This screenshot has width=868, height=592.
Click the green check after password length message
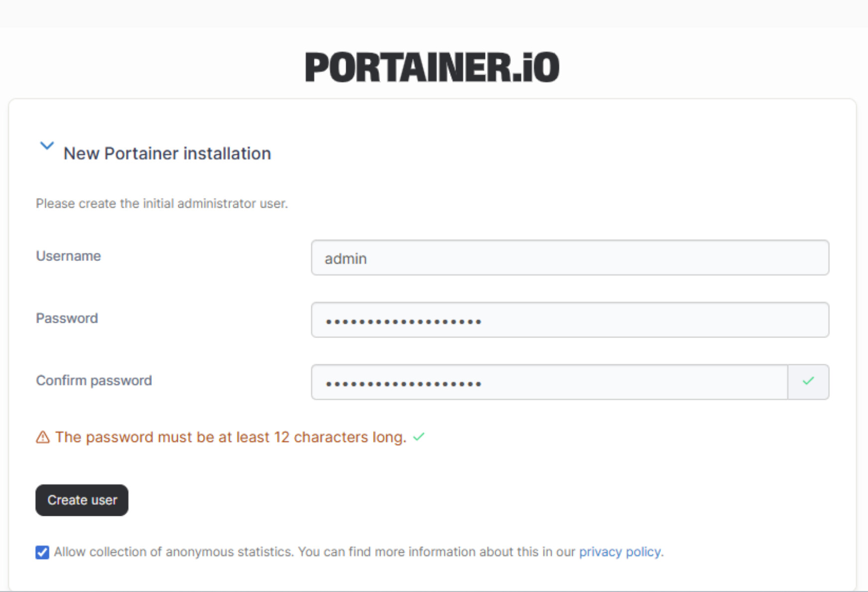pos(419,437)
